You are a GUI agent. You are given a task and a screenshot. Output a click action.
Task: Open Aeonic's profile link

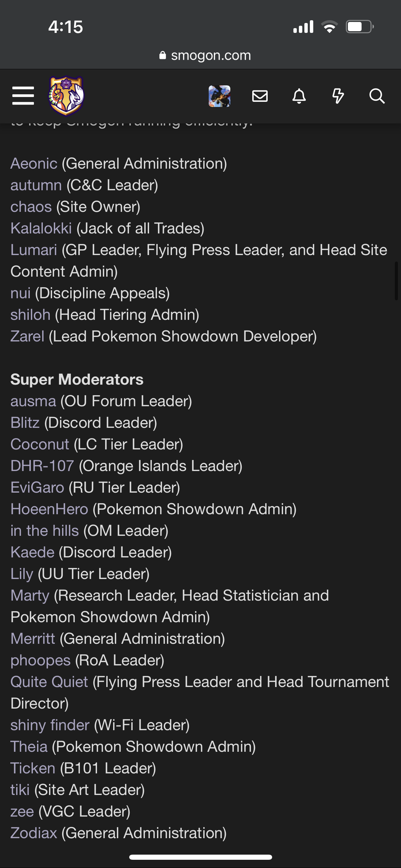(x=34, y=164)
